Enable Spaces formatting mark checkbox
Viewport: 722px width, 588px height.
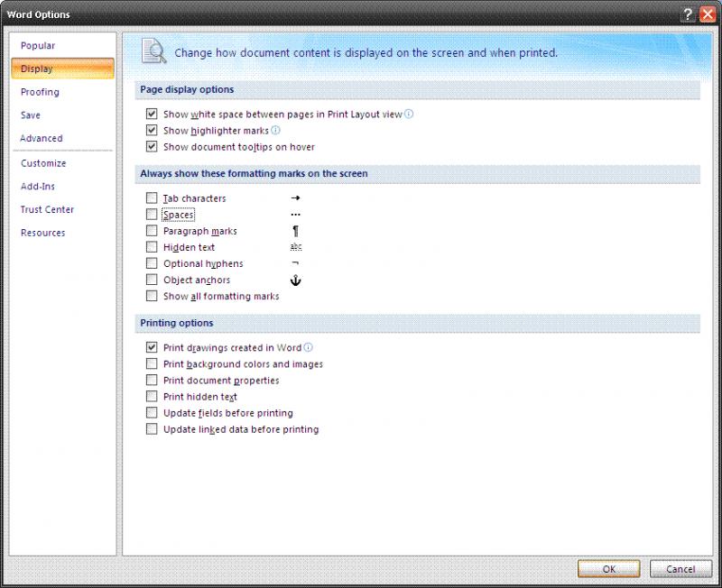[152, 215]
